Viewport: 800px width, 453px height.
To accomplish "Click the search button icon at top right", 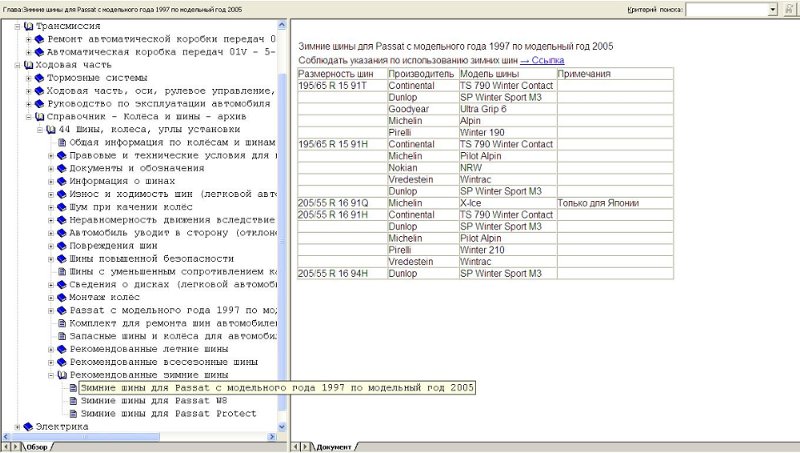I will pyautogui.click(x=789, y=10).
